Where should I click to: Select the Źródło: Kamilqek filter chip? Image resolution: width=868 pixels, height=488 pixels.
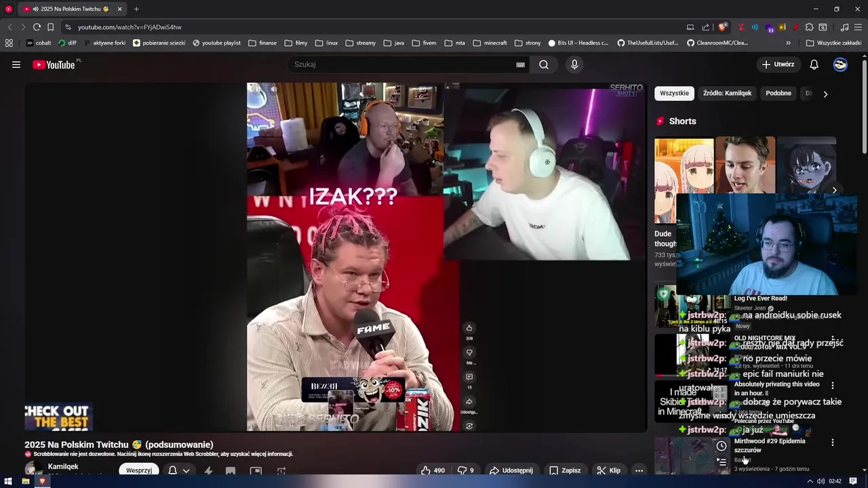pyautogui.click(x=727, y=94)
